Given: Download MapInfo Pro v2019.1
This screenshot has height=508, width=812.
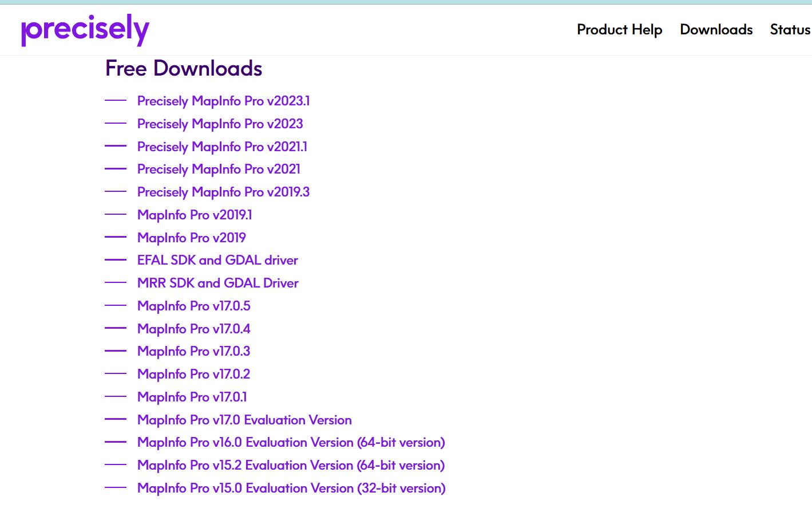Looking at the screenshot, I should click(x=195, y=215).
